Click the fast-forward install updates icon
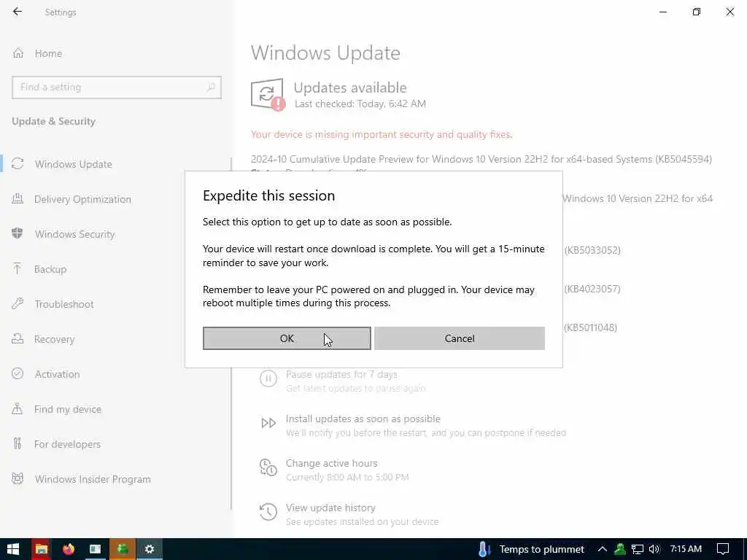 (268, 423)
